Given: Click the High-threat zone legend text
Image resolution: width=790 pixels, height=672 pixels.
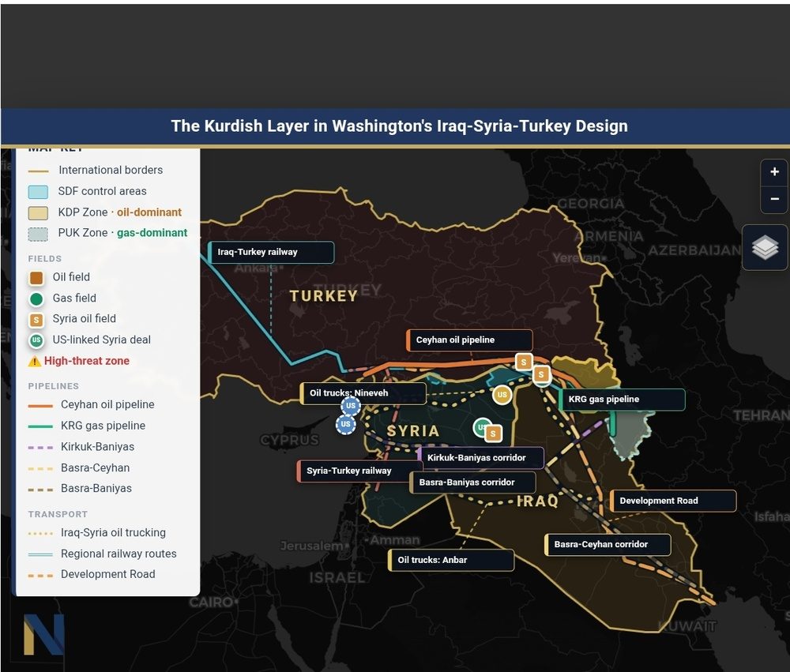Looking at the screenshot, I should point(87,361).
